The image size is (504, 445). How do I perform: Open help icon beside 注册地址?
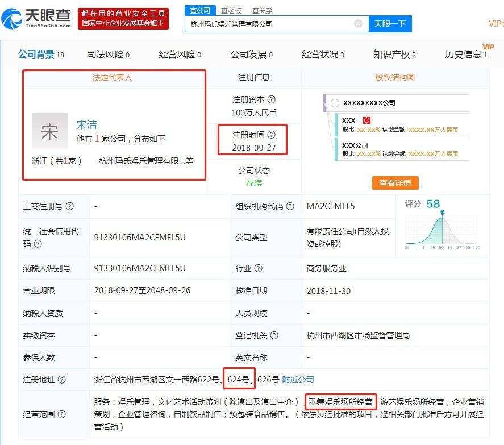coord(62,380)
